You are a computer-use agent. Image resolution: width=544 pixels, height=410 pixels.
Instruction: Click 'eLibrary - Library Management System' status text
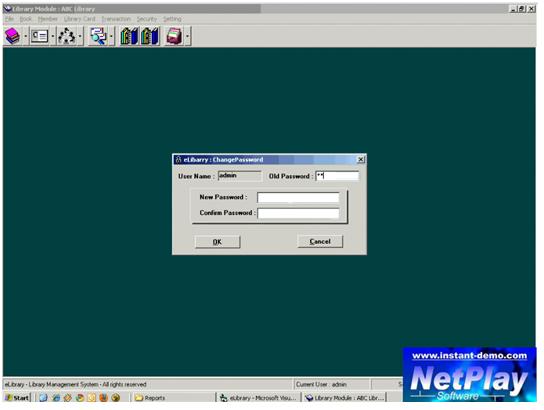point(76,384)
